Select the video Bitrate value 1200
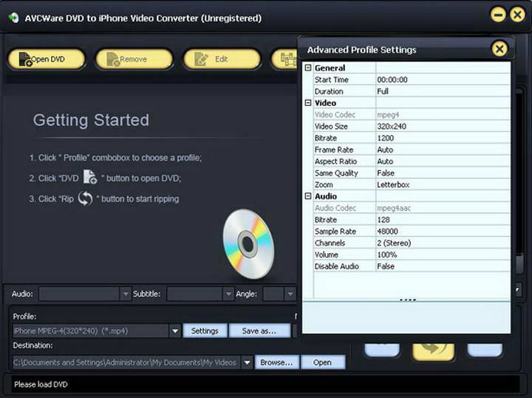 click(443, 138)
